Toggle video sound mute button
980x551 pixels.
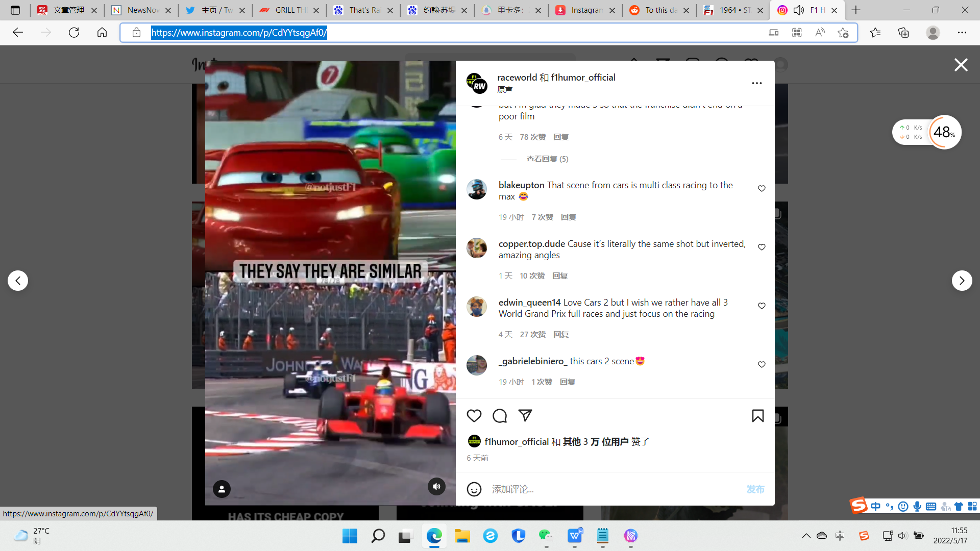[x=436, y=487]
